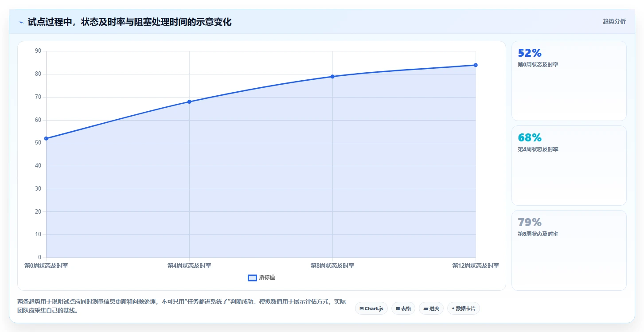Click the 趋势分析 label in the header
The width and height of the screenshot is (644, 332).
click(x=614, y=21)
